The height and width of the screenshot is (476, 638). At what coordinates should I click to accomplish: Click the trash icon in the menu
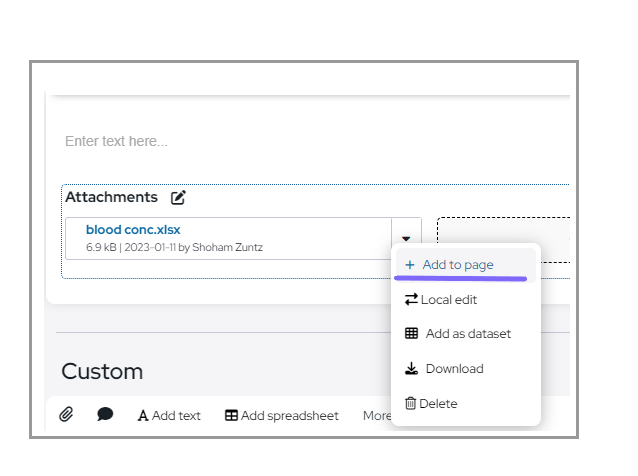(410, 404)
